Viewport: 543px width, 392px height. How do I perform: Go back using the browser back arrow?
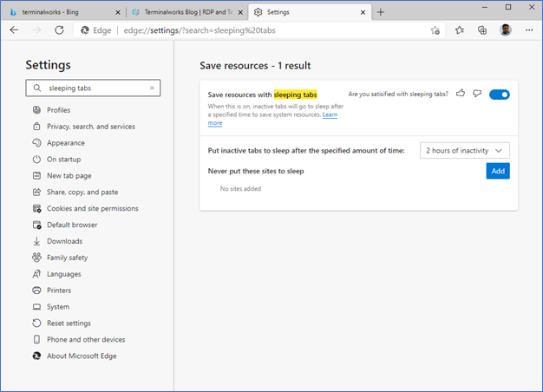tap(14, 30)
